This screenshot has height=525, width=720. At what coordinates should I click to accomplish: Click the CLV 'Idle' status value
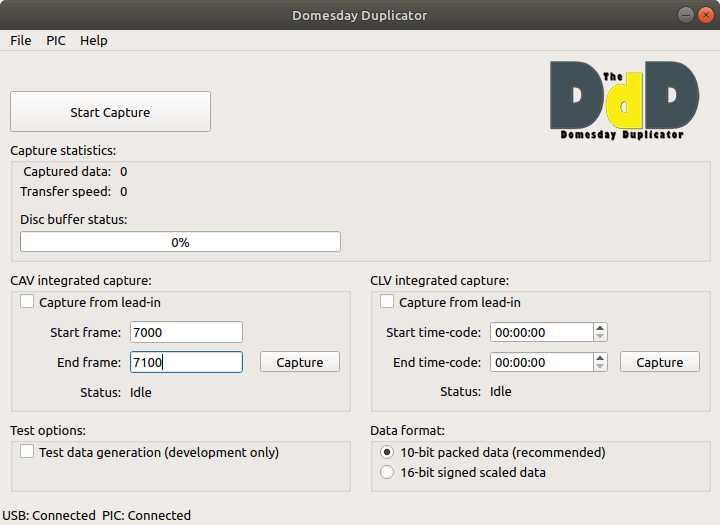501,391
